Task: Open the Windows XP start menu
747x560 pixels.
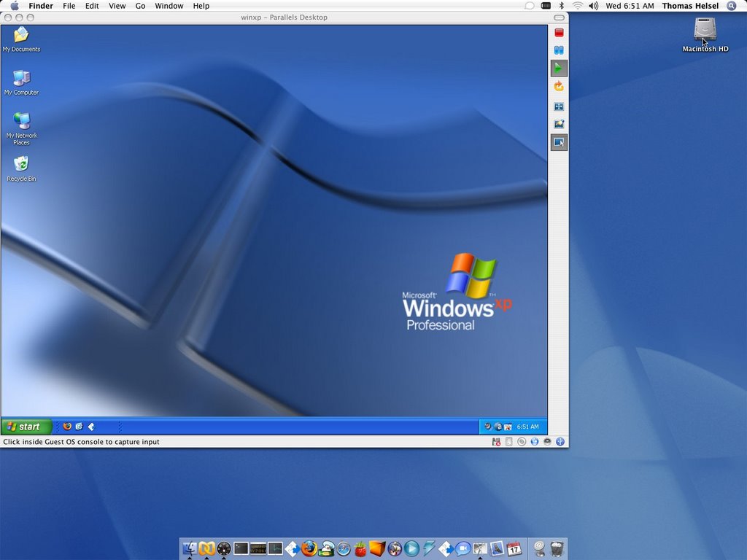Action: click(x=26, y=427)
